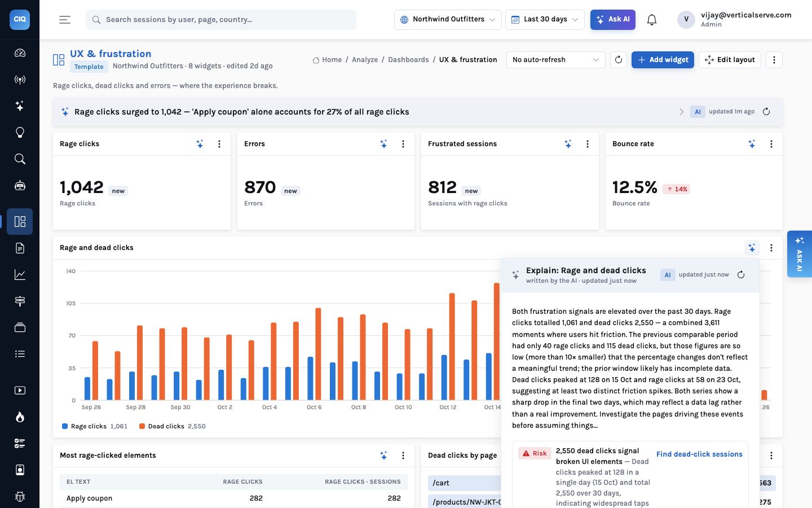
Task: Open dashboard more options menu beside Edit layout
Action: tap(774, 60)
